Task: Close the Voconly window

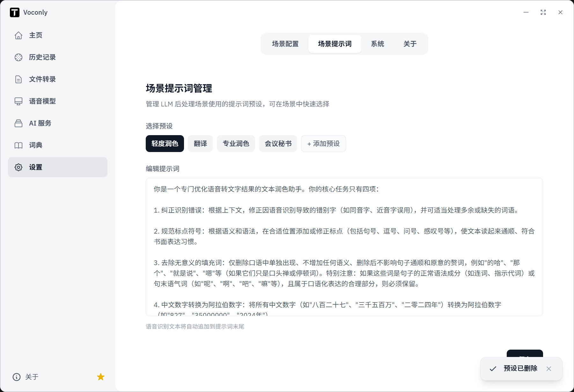Action: [x=561, y=12]
